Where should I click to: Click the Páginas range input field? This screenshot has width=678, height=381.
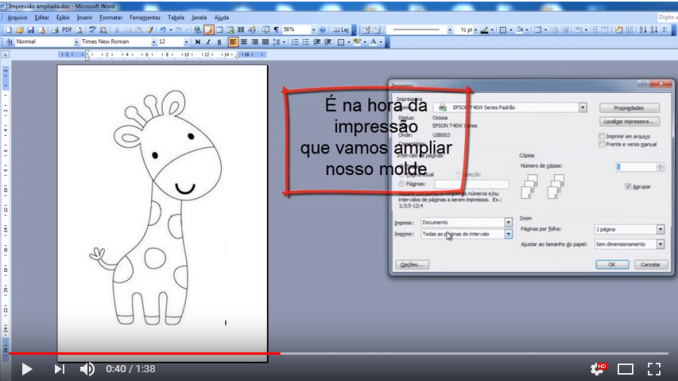471,184
